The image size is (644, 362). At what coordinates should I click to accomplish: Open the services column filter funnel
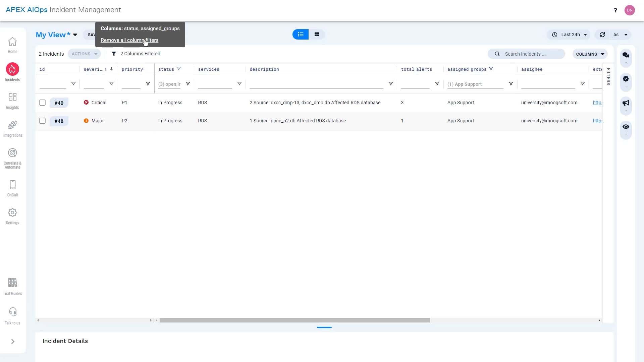[239, 84]
